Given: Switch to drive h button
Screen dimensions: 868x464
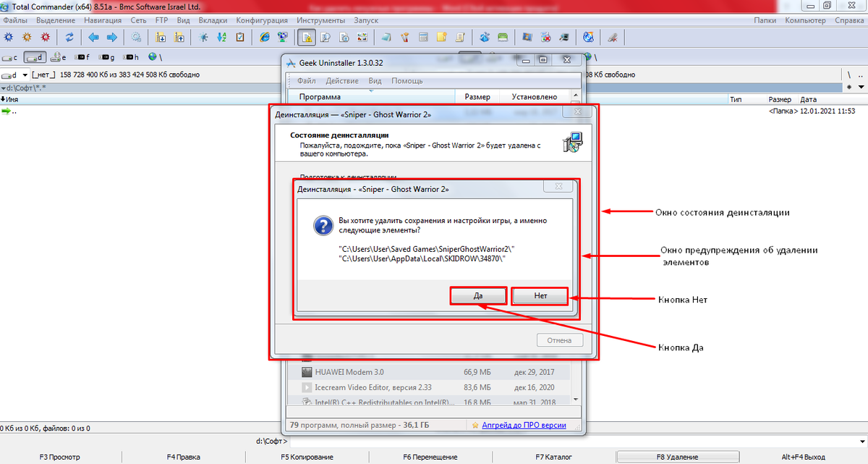Looking at the screenshot, I should pos(132,56).
